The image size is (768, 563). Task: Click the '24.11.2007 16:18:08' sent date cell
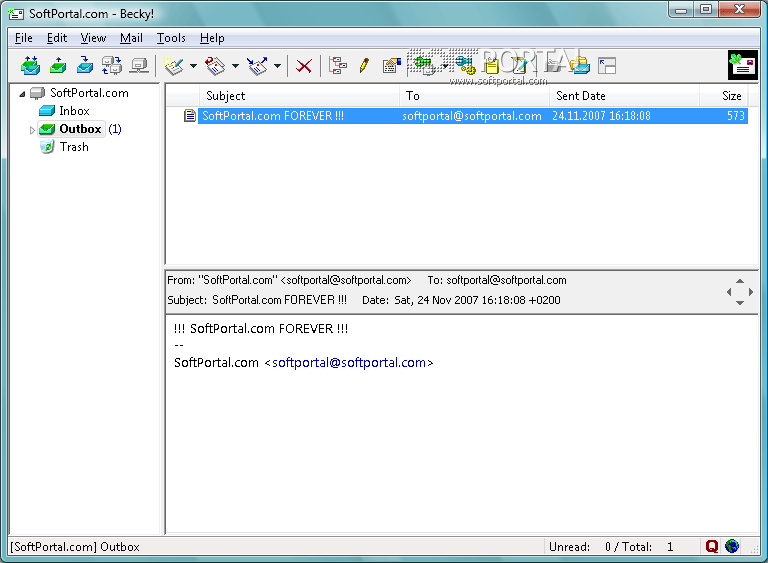point(601,116)
